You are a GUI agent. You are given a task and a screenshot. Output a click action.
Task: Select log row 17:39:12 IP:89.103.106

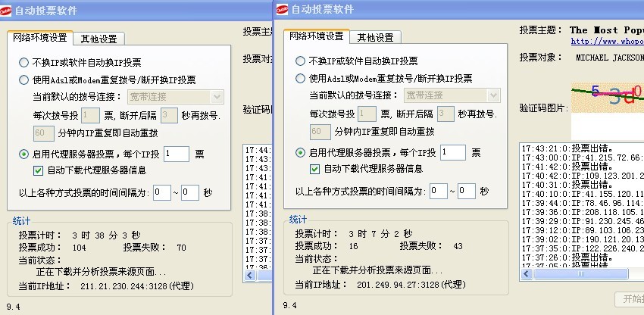coord(583,230)
